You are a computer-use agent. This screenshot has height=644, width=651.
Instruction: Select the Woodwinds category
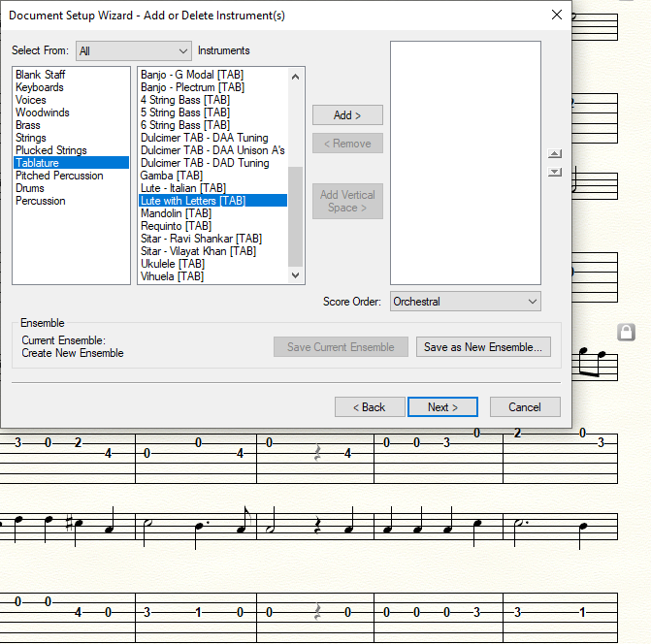[x=43, y=113]
